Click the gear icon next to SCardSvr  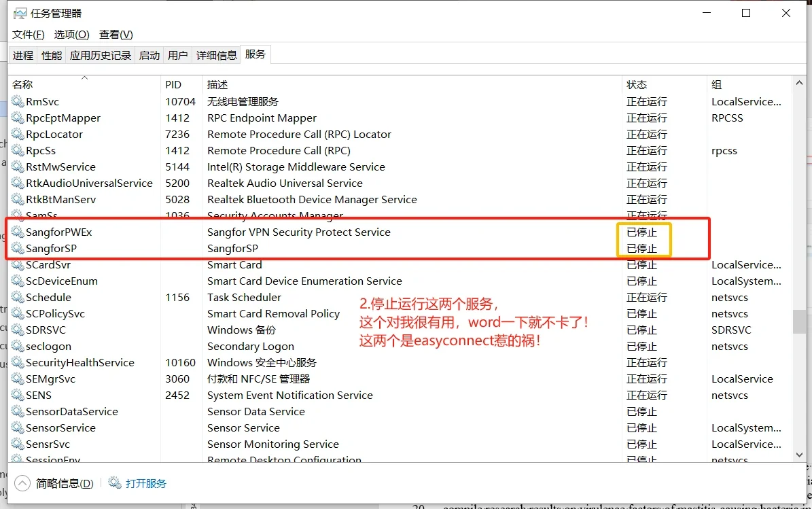click(18, 264)
